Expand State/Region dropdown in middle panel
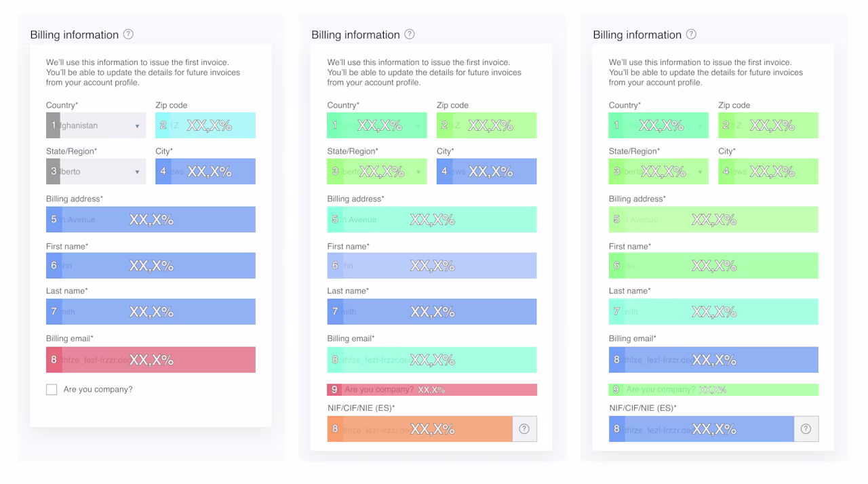Image resolution: width=868 pixels, height=484 pixels. 377,172
